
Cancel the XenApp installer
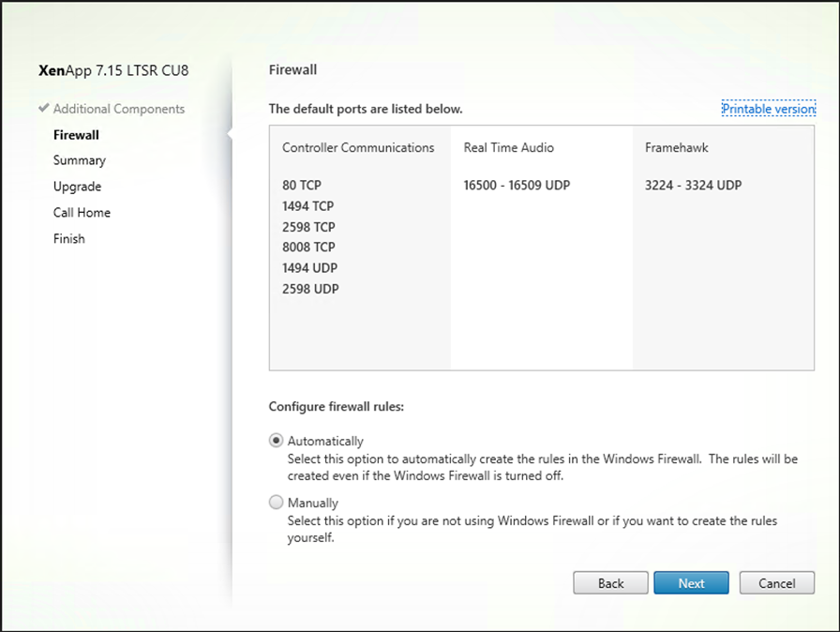777,582
